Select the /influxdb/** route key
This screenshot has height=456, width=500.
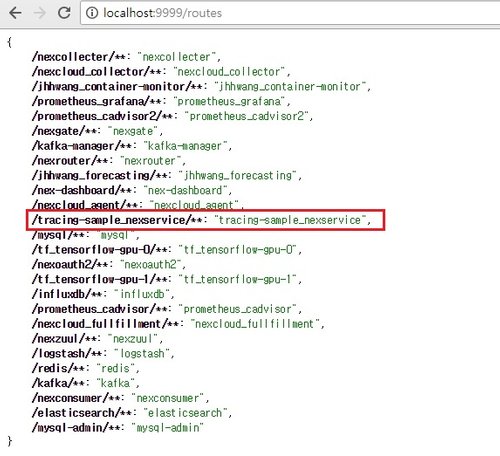[x=66, y=294]
